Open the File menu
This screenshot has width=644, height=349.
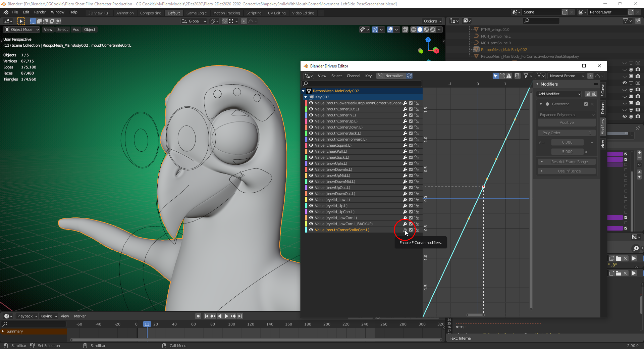(x=15, y=12)
